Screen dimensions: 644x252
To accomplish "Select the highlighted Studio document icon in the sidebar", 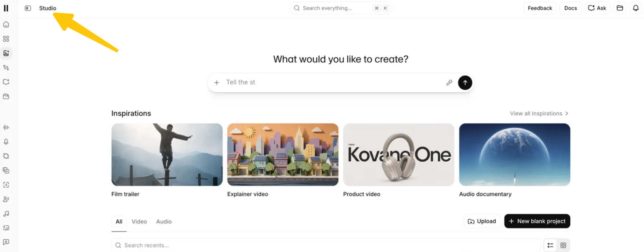I will (x=6, y=53).
